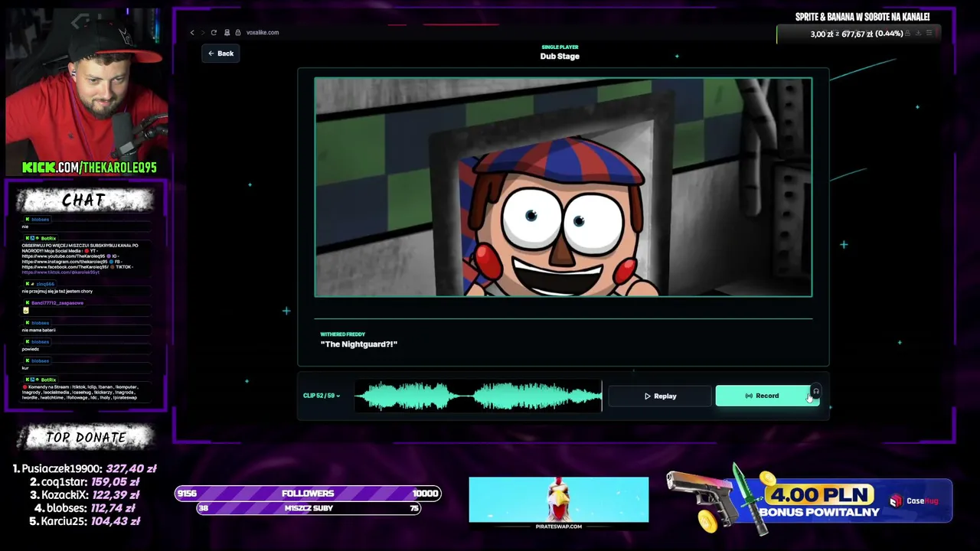Click the FOLLOWERS goal progress bar

[x=308, y=494]
